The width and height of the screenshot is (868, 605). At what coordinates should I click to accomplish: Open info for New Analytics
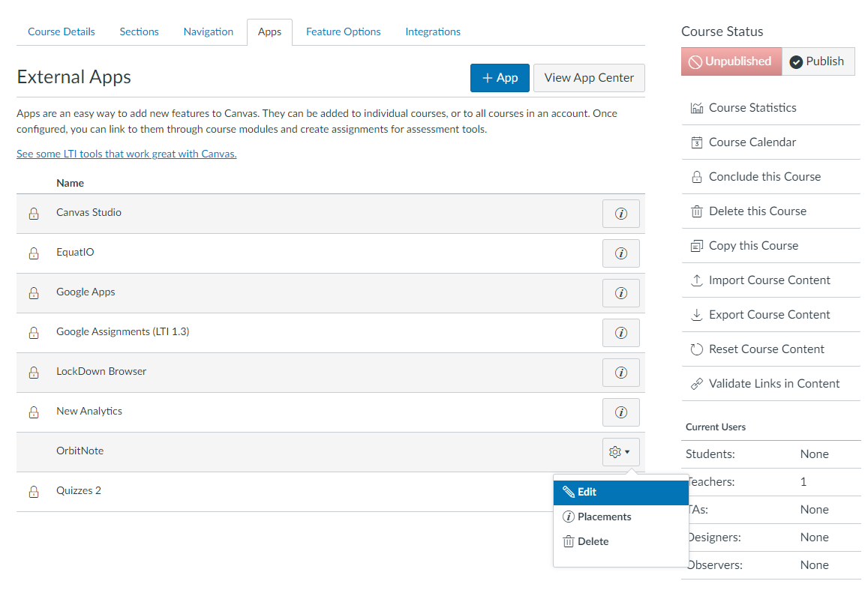620,412
